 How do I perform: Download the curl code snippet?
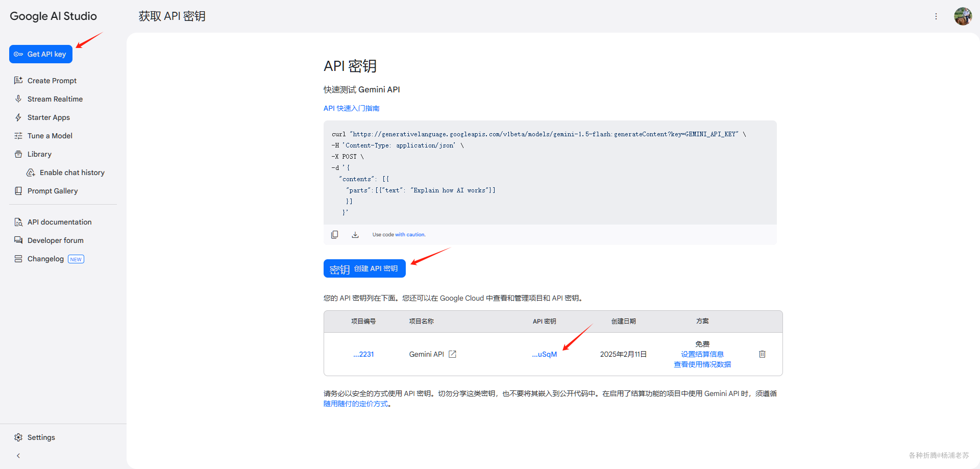355,235
